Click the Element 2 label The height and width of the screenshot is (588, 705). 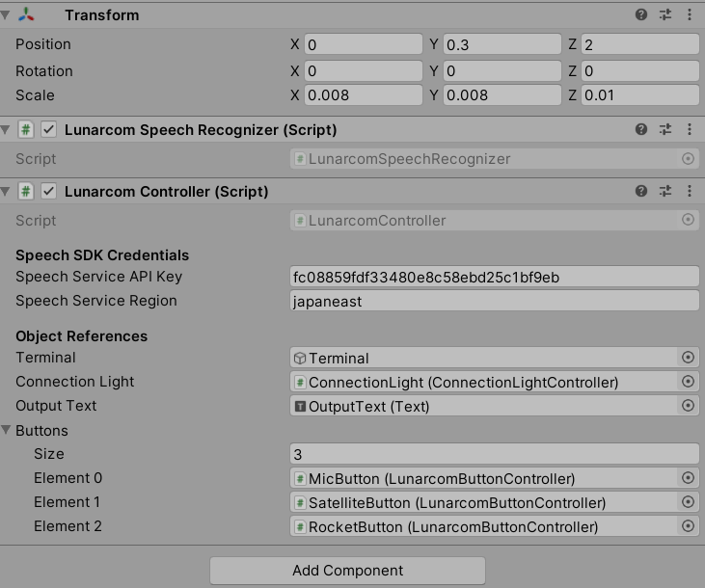click(68, 526)
